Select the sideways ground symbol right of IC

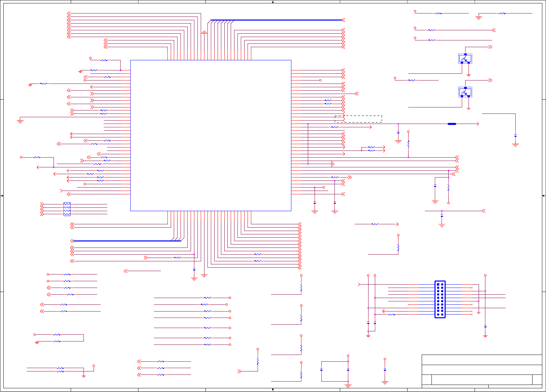tap(333, 164)
